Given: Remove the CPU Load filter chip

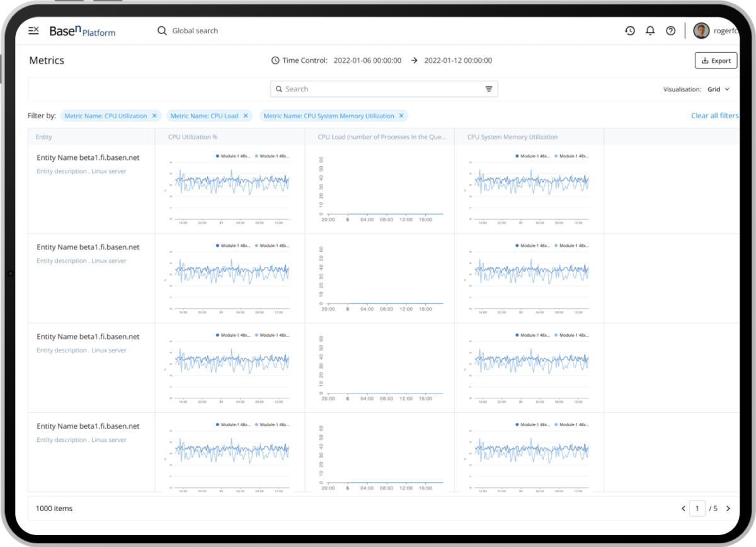Looking at the screenshot, I should coord(246,116).
